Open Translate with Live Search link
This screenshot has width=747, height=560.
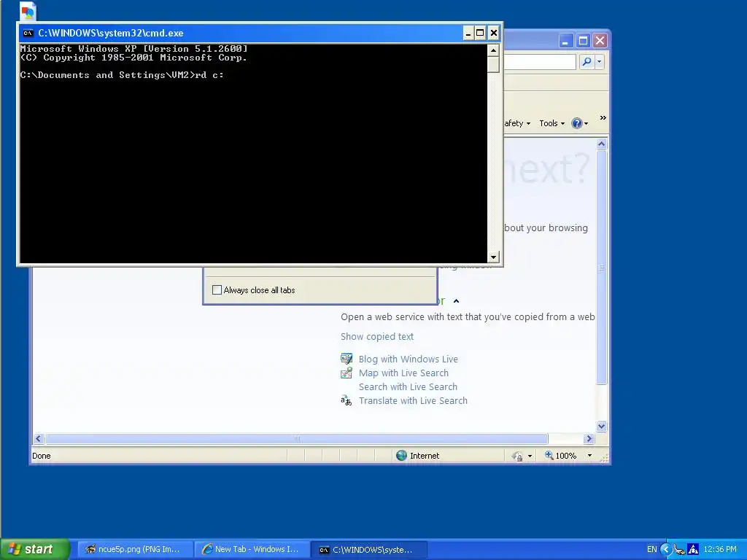tap(413, 400)
